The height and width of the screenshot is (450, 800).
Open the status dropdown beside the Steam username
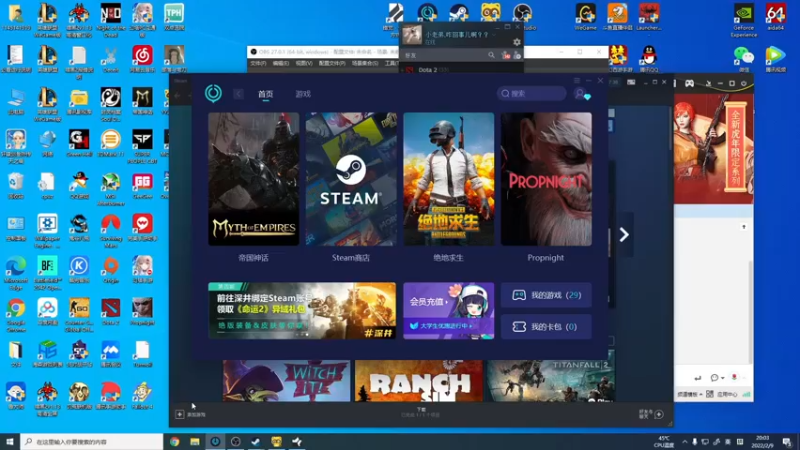pyautogui.click(x=493, y=35)
